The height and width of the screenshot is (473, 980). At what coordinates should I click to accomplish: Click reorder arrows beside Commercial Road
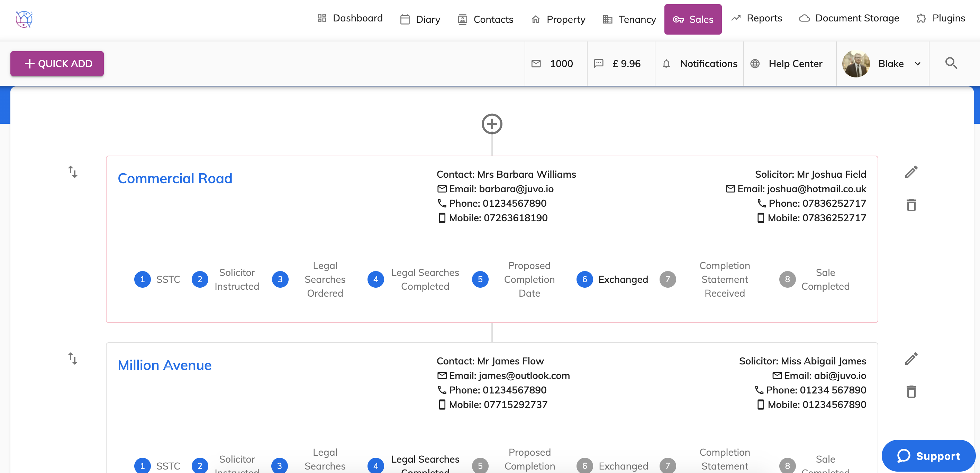click(73, 172)
